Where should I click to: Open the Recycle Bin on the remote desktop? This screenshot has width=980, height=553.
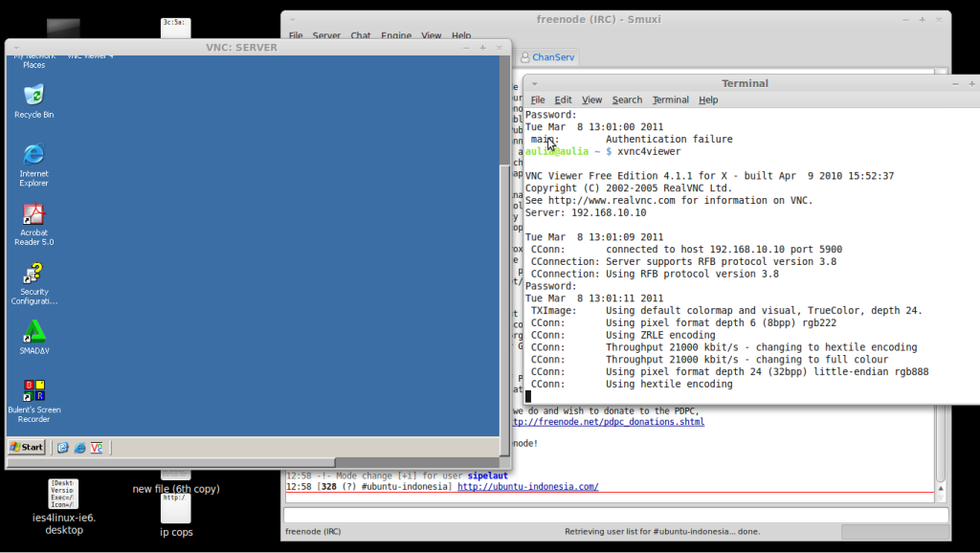click(33, 101)
